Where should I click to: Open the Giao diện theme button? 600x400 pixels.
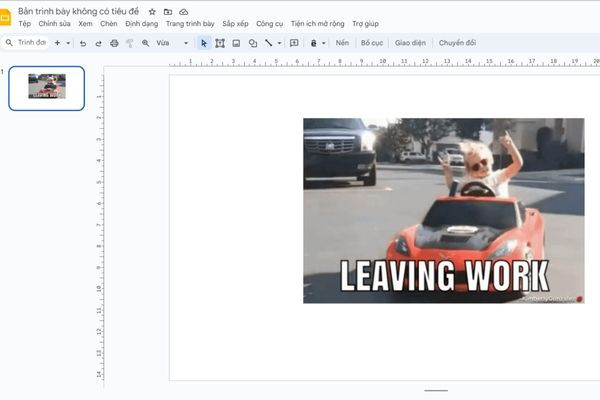(410, 43)
